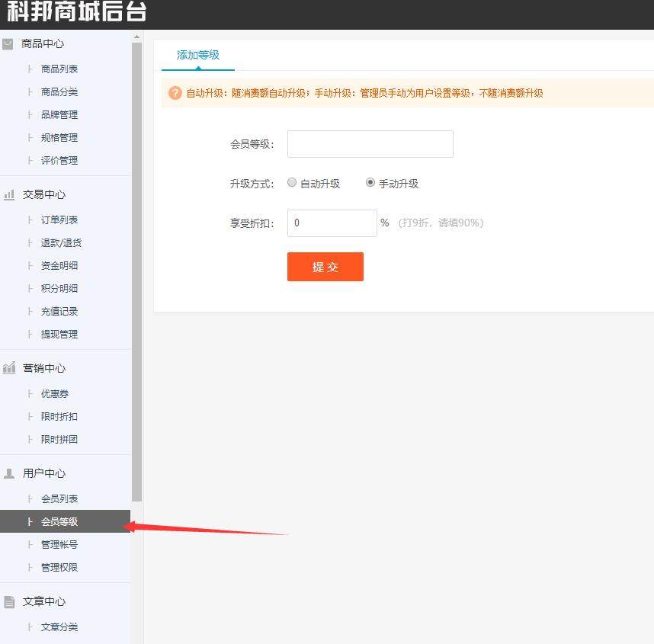Open 商品分类 in the sidebar
This screenshot has height=644, width=654.
coord(59,92)
